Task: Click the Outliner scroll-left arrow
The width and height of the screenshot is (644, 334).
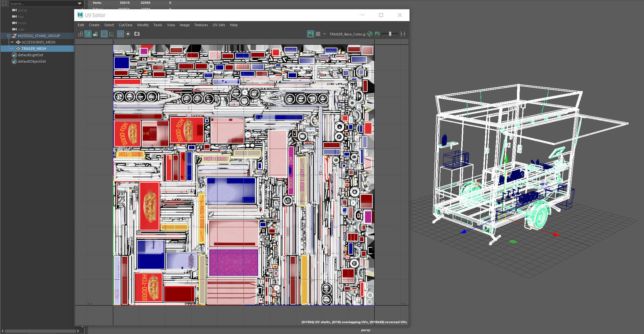Action: (x=3, y=331)
